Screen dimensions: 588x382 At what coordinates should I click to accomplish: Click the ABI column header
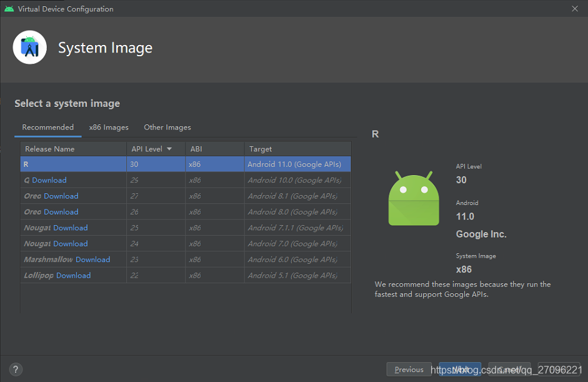click(215, 149)
